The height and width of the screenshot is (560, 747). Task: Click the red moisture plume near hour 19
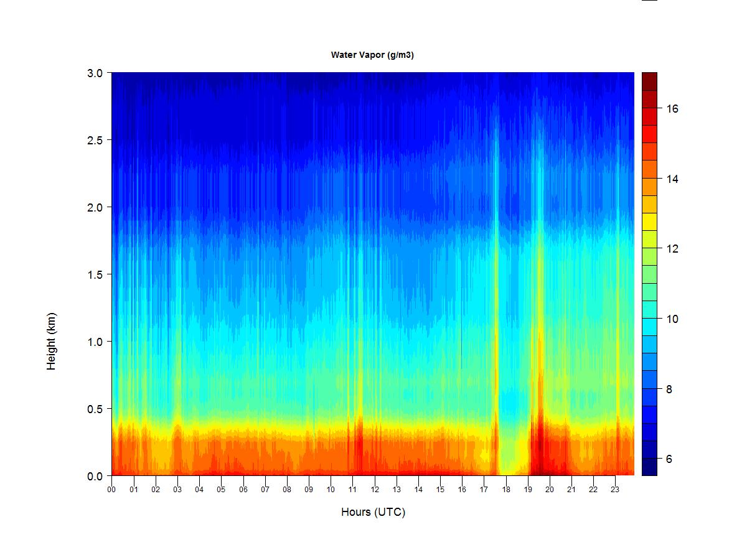click(x=539, y=445)
